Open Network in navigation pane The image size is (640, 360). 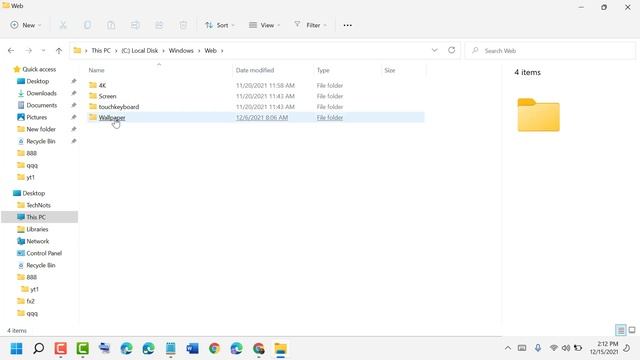[x=38, y=241]
